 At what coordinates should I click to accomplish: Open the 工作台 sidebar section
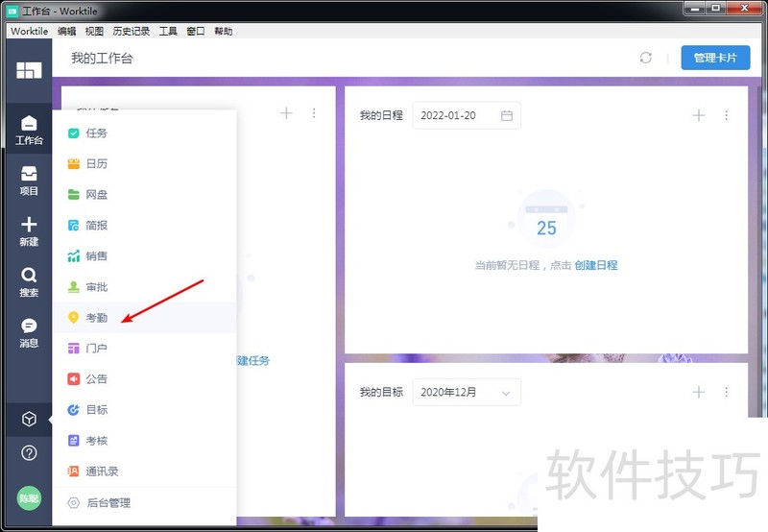29,130
